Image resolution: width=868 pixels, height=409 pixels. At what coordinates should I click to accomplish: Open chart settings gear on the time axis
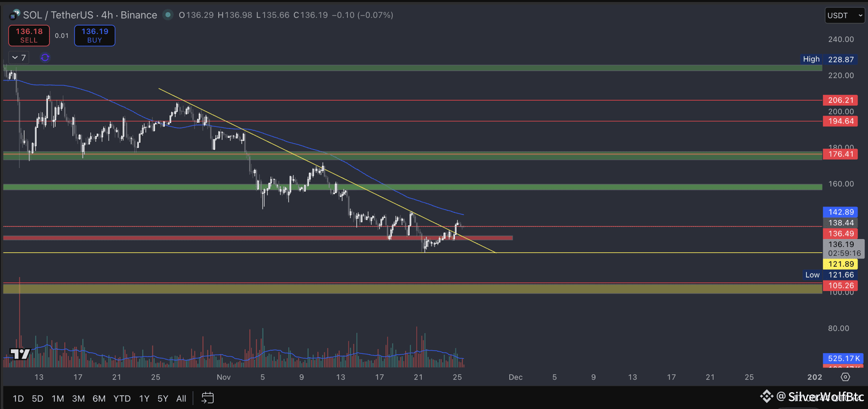[x=845, y=377]
